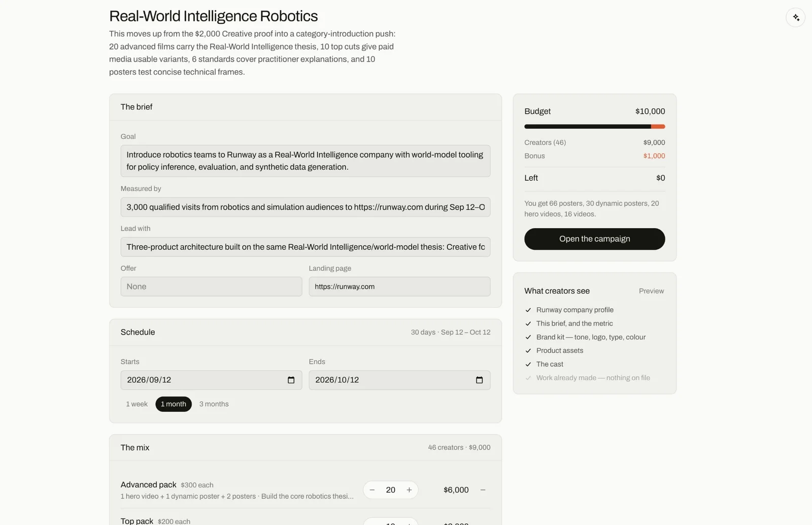Edit the Landing page URL field
The image size is (812, 525).
399,286
